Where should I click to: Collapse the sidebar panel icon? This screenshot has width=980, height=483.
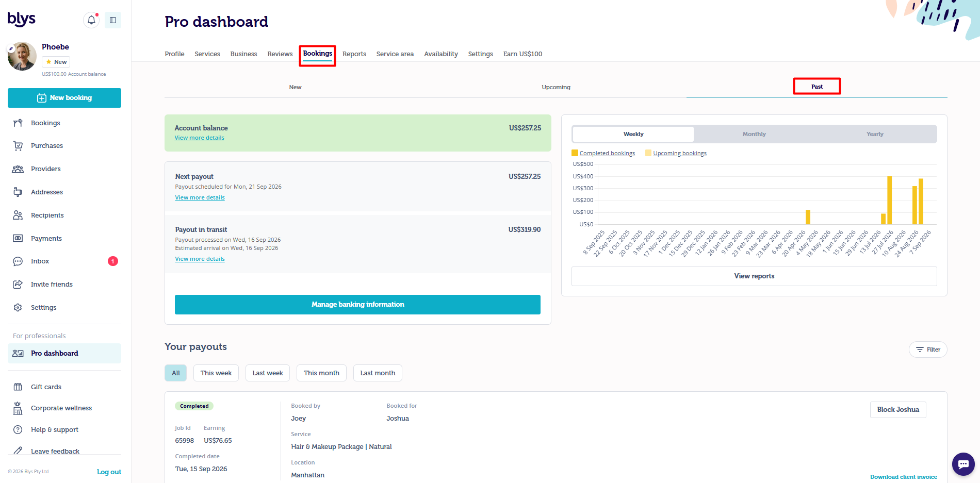pyautogui.click(x=113, y=20)
